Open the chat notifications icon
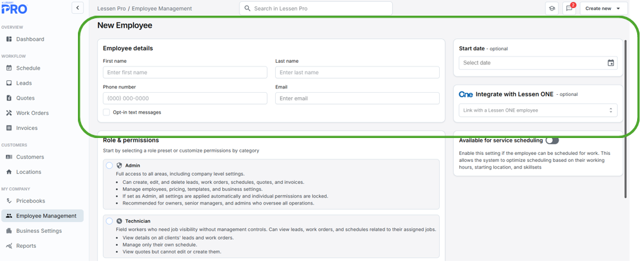This screenshot has height=266, width=644. (x=569, y=9)
